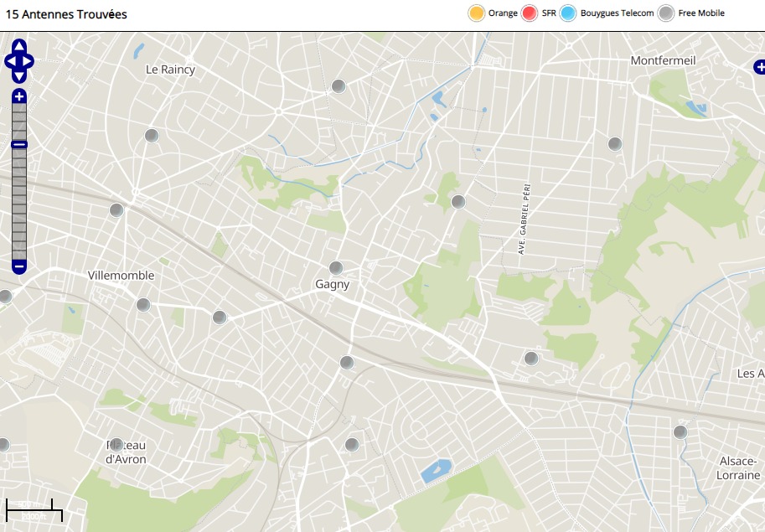Select the antenna marker on Plateau d'Avron
Viewport: 765px width, 532px height.
click(116, 444)
